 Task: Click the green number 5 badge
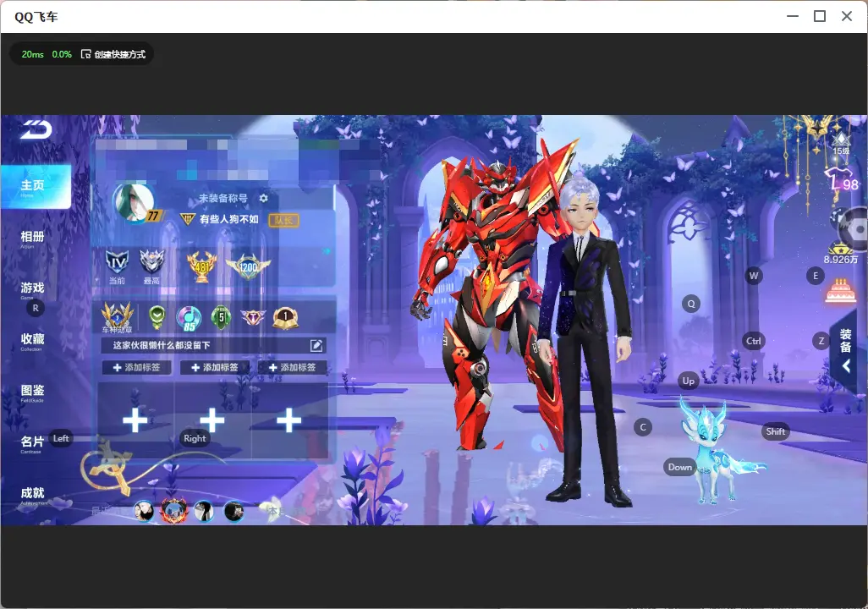pyautogui.click(x=221, y=317)
